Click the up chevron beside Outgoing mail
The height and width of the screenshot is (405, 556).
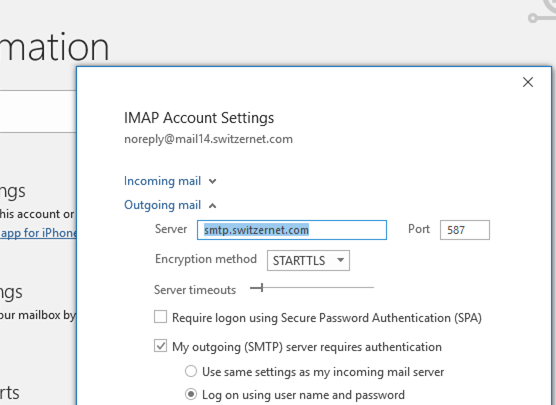(x=212, y=206)
